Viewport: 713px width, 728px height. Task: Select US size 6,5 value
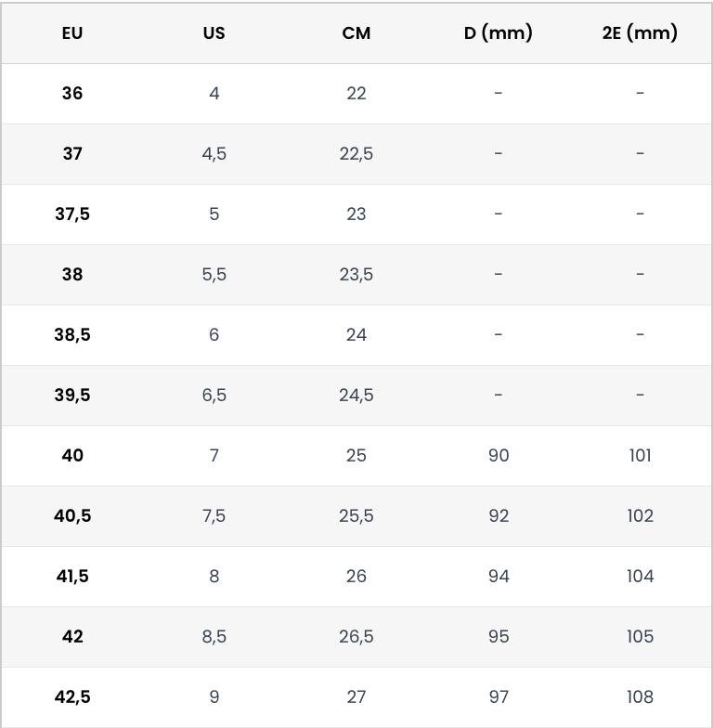[x=214, y=395]
